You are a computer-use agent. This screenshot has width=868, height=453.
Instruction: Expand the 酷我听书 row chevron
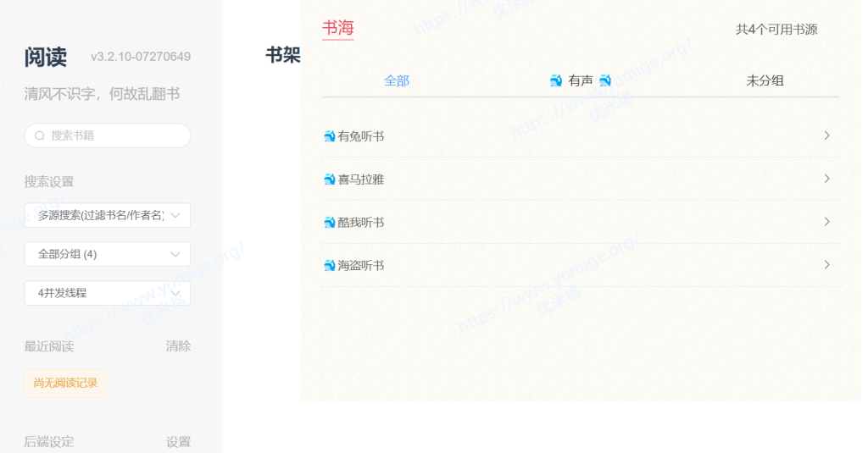click(x=827, y=222)
